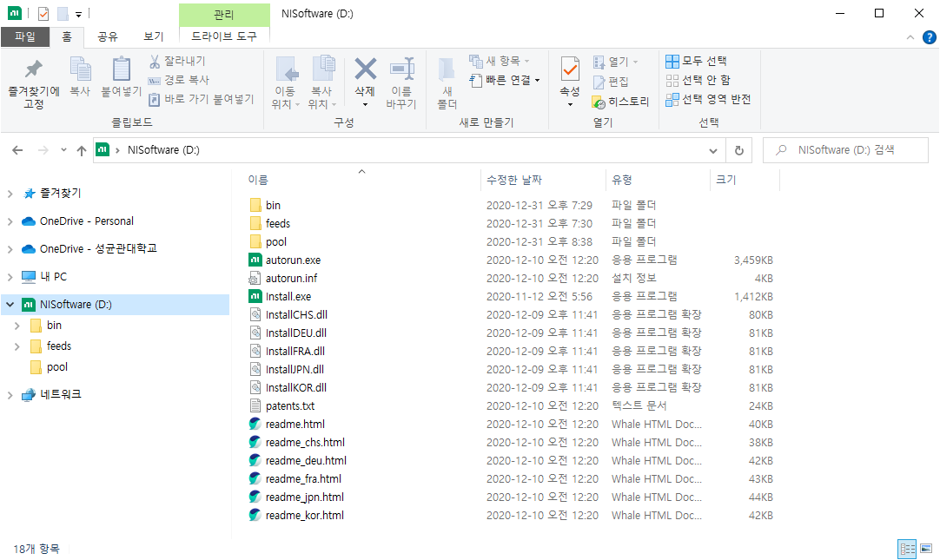
Task: Expand This PC (내 PC) node
Action: pos(10,277)
